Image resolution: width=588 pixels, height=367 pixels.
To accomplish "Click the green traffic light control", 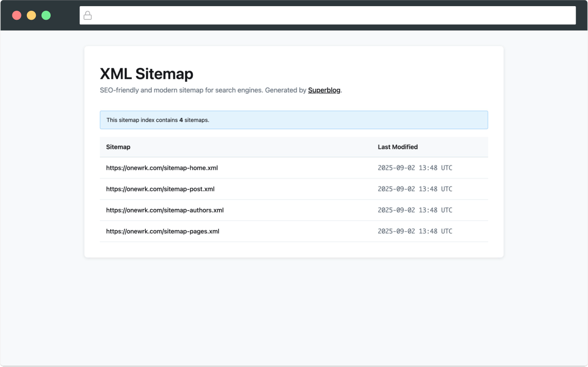I will pos(46,15).
